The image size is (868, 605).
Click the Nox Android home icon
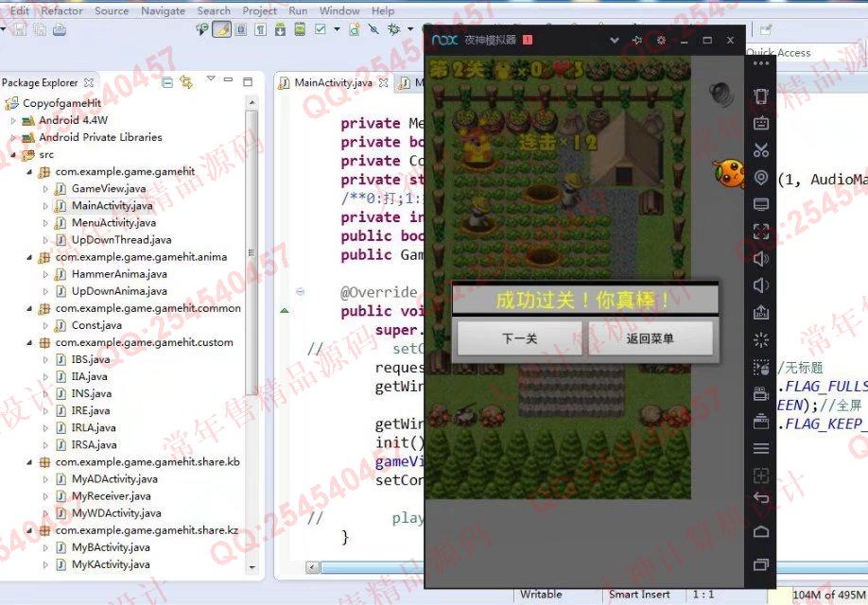pos(761,531)
